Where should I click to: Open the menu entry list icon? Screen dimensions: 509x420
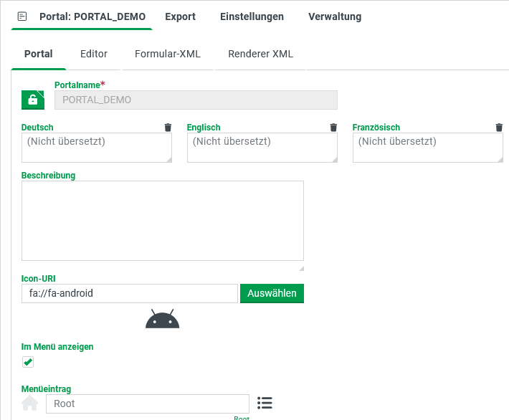[x=265, y=403]
